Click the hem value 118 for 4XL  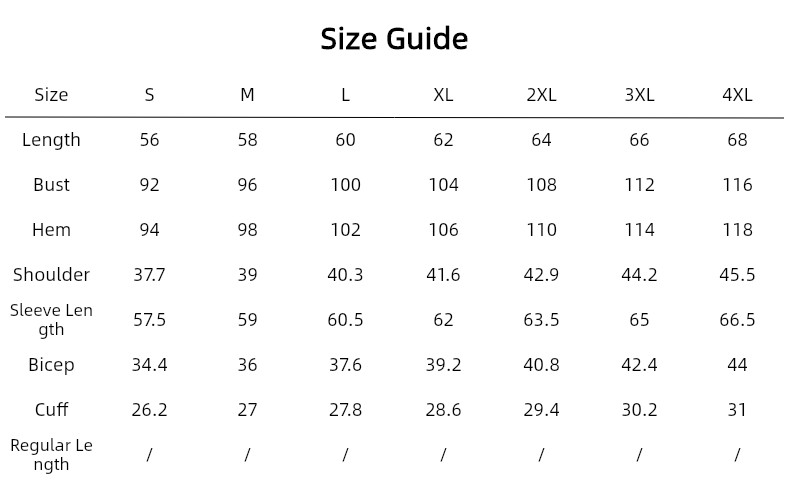coord(737,230)
